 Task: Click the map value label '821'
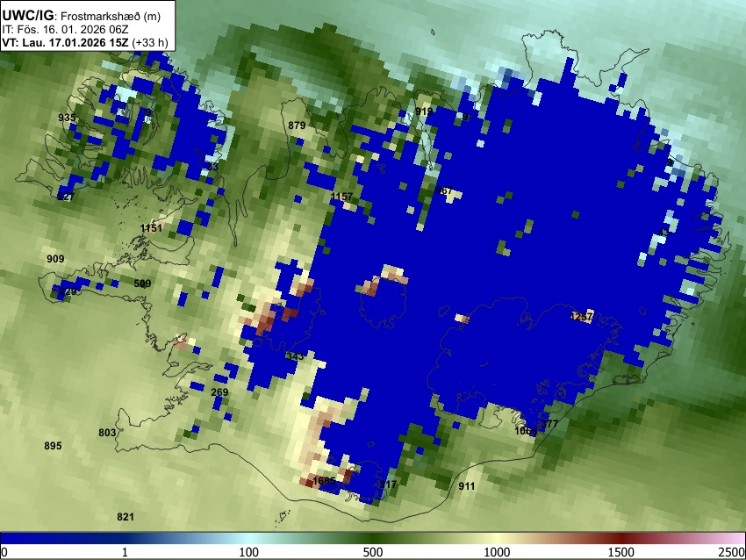(126, 517)
